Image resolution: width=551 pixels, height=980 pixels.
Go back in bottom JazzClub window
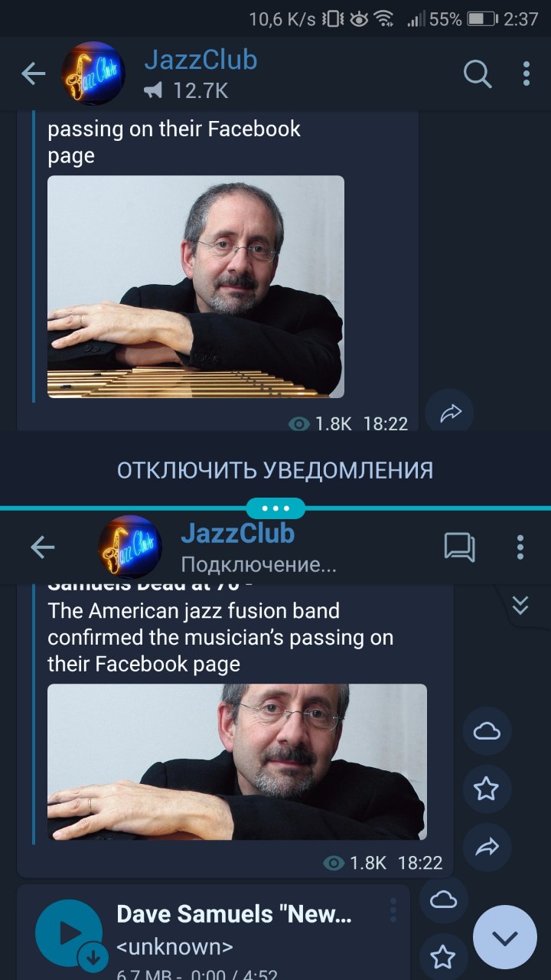pyautogui.click(x=43, y=547)
